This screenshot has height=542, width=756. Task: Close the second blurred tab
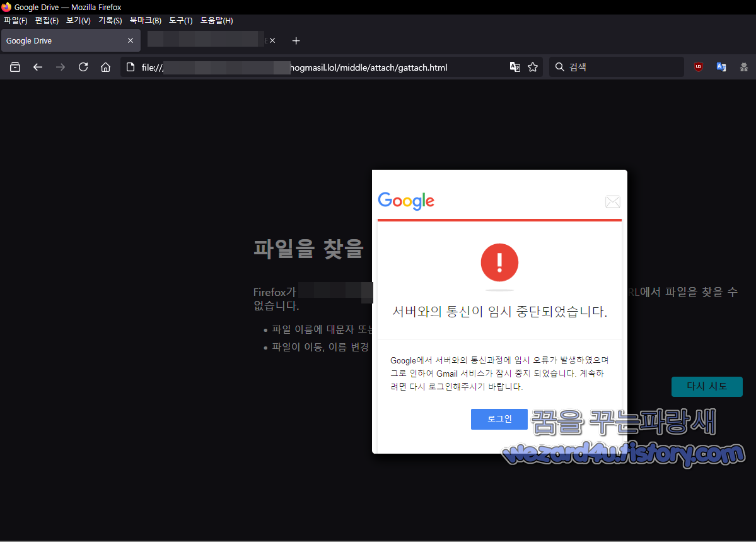click(272, 40)
